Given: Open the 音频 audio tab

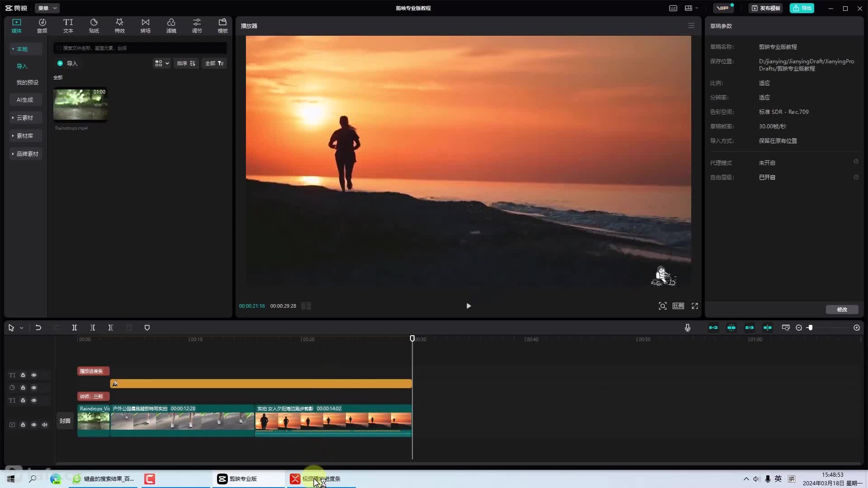Looking at the screenshot, I should click(x=42, y=26).
